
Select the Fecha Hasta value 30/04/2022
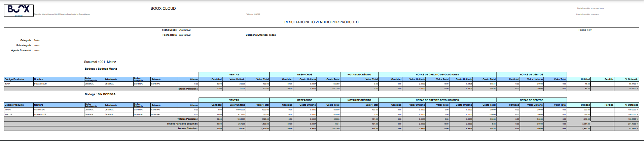[184, 35]
